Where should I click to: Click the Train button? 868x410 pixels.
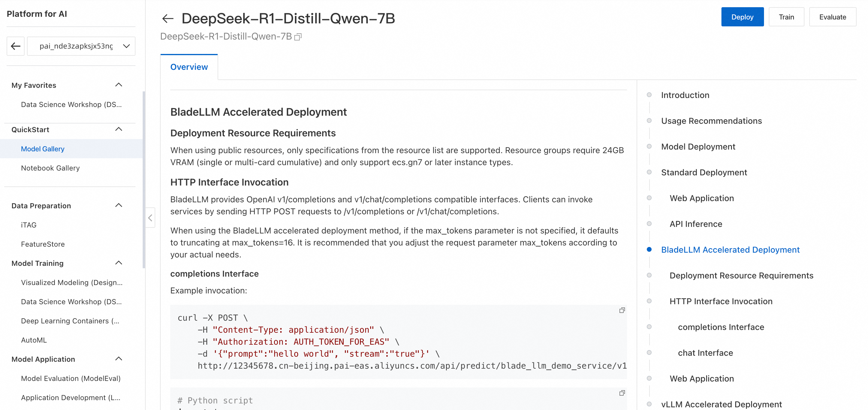[x=786, y=17]
